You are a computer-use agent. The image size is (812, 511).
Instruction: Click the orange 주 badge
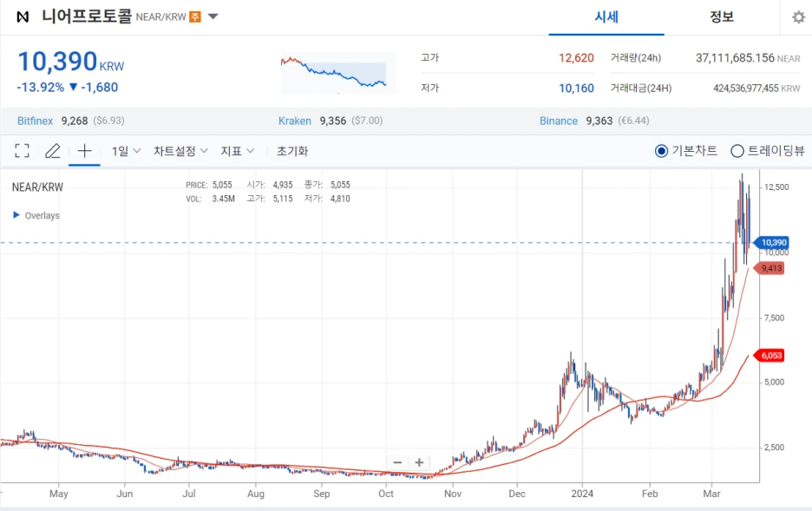pyautogui.click(x=195, y=16)
